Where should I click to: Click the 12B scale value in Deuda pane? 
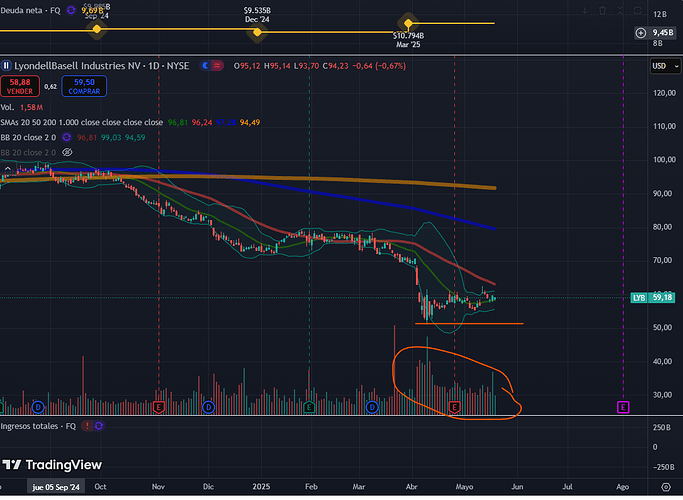click(660, 15)
